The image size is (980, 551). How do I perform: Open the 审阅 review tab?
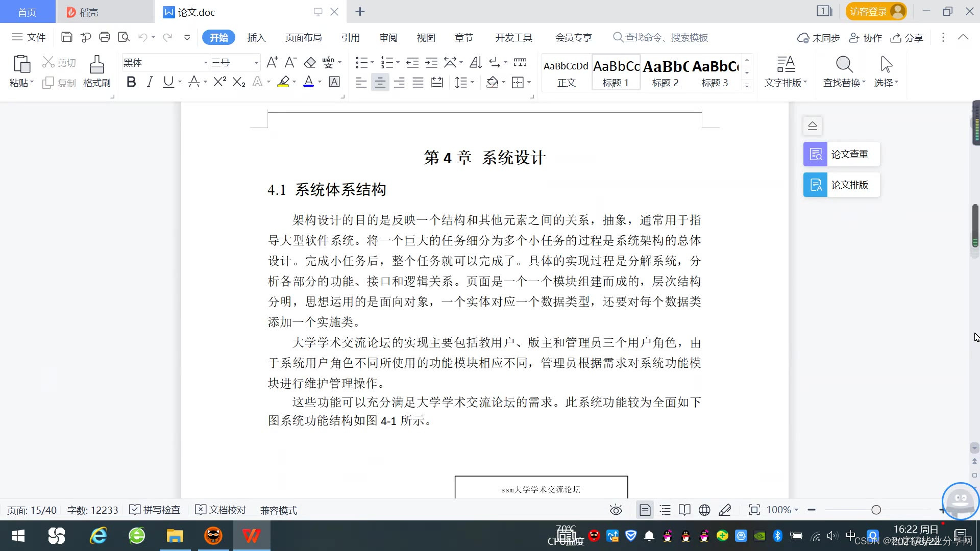tap(388, 38)
